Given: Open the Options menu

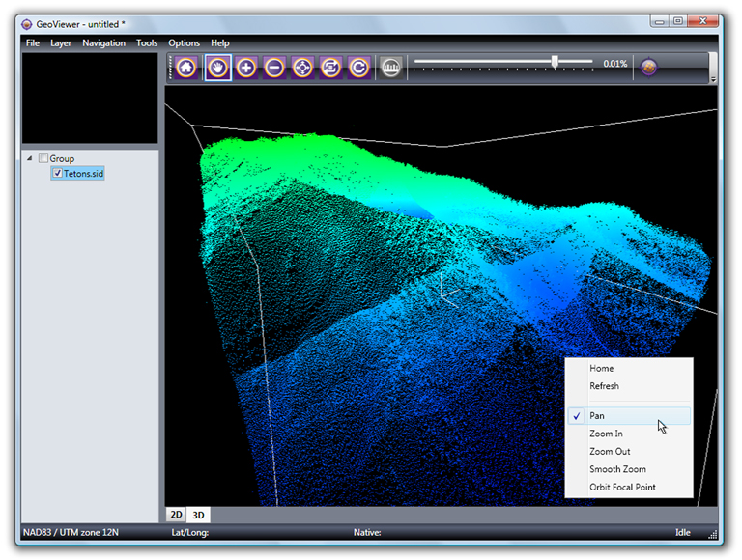Looking at the screenshot, I should pyautogui.click(x=185, y=43).
